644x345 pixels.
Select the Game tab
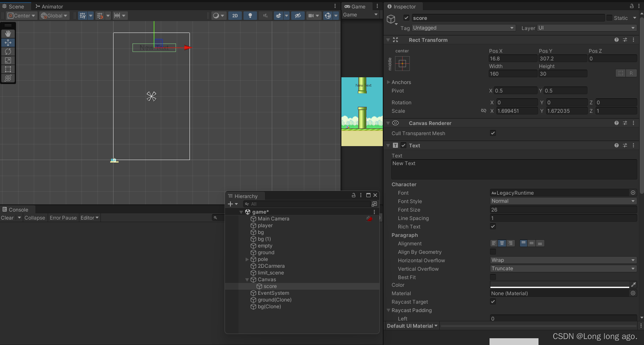coord(355,6)
